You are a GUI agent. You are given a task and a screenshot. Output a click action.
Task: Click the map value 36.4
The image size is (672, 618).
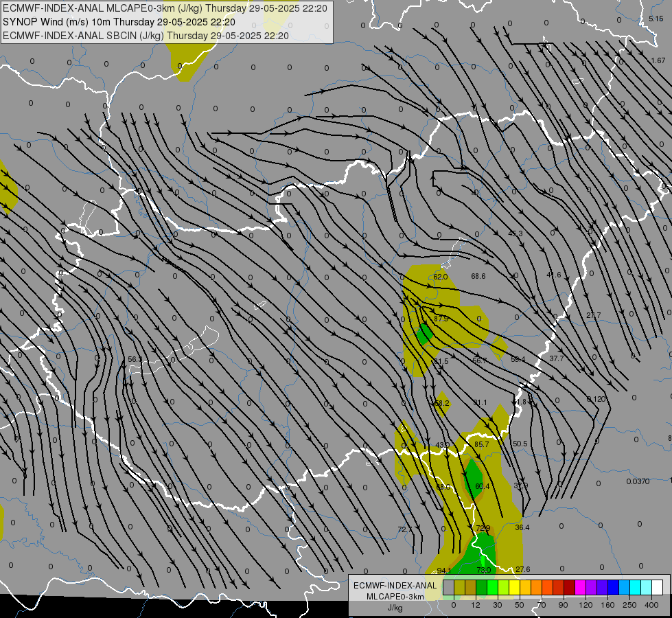(x=522, y=527)
